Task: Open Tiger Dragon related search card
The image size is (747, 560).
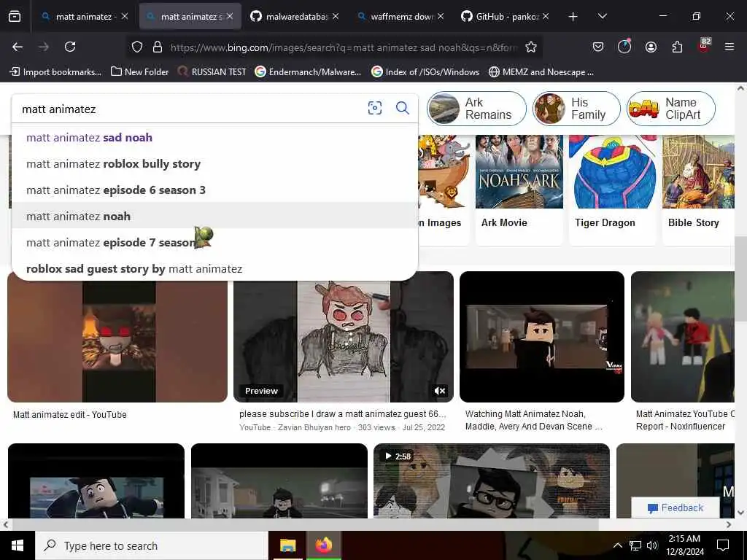Action: [614, 190]
